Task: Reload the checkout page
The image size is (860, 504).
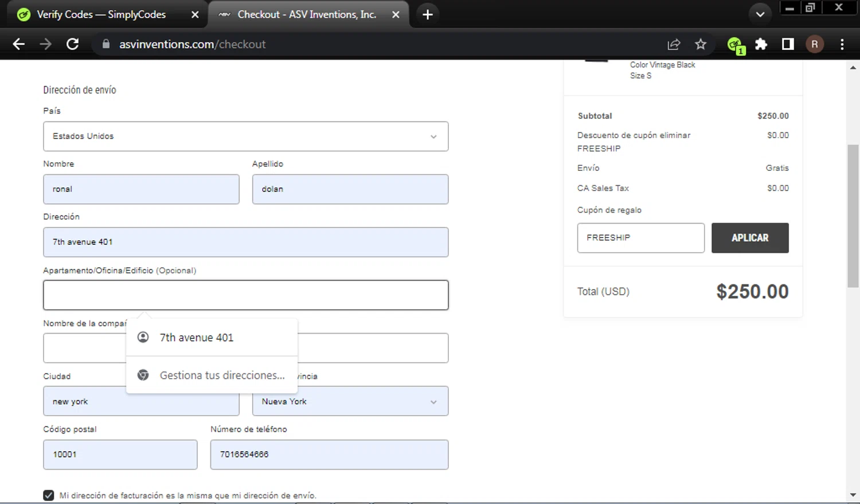Action: click(72, 44)
